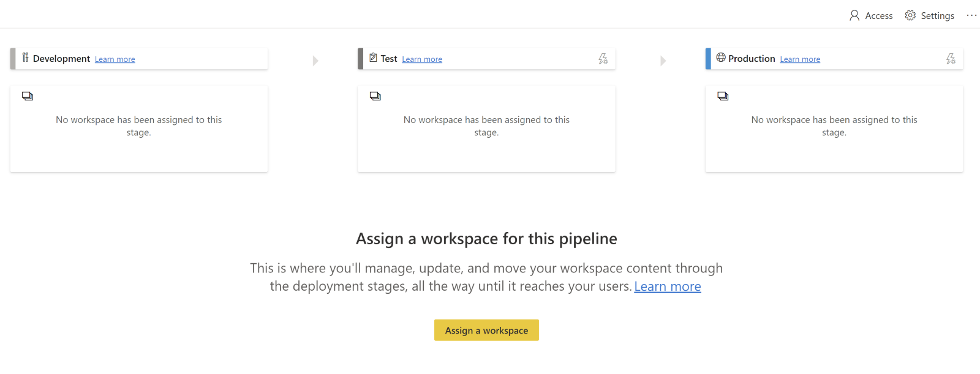Click the Access person icon
This screenshot has width=980, height=374.
pos(854,15)
